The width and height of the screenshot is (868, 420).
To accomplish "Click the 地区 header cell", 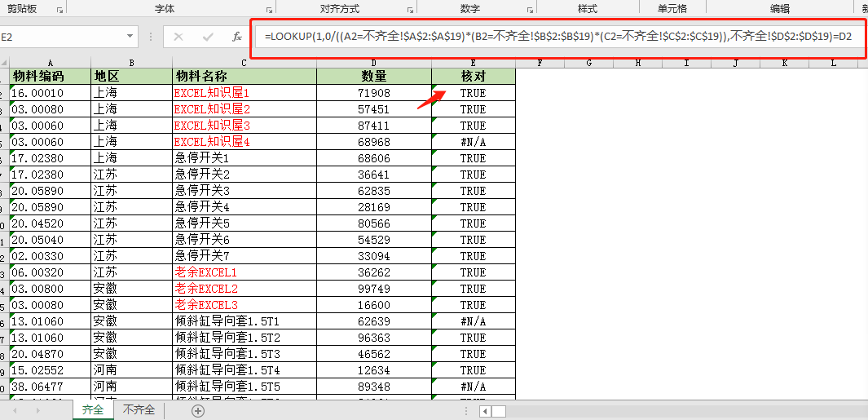I will tap(132, 76).
